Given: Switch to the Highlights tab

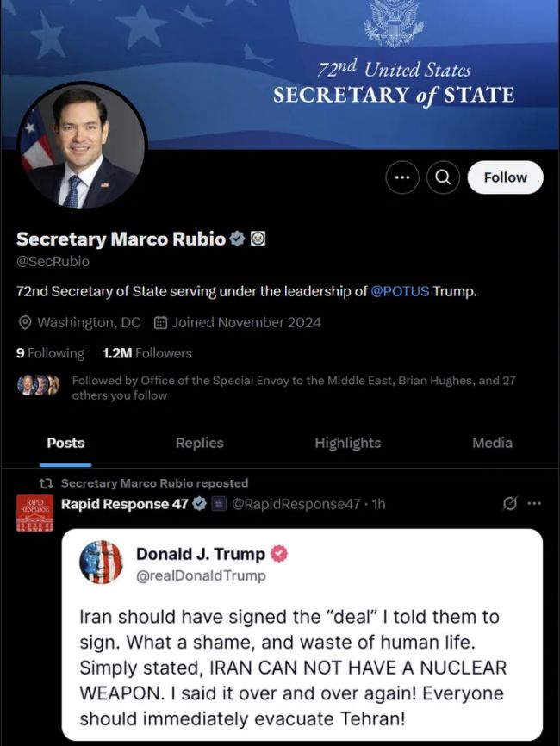Looking at the screenshot, I should pos(347,443).
